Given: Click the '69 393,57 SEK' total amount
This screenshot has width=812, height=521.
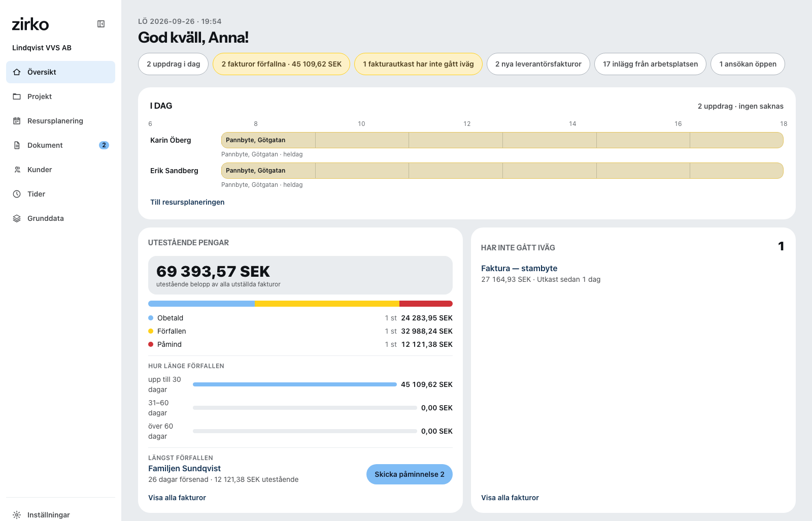Looking at the screenshot, I should [x=213, y=271].
